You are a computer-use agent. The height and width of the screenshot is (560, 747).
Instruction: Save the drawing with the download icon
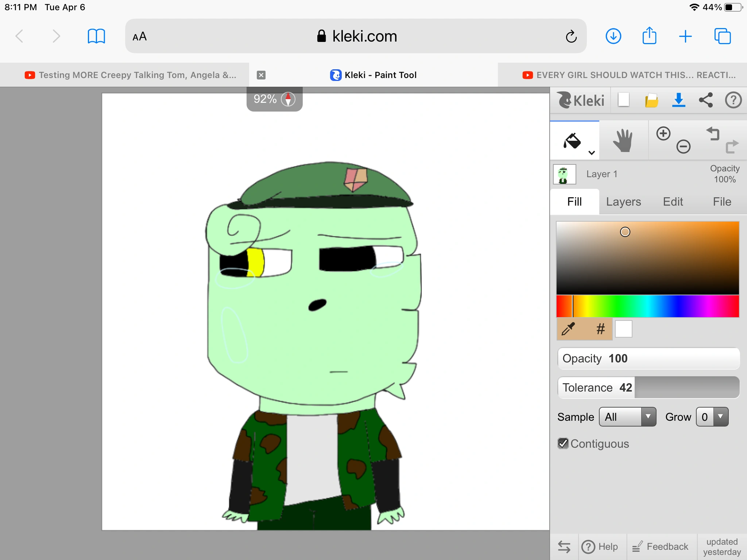tap(678, 100)
